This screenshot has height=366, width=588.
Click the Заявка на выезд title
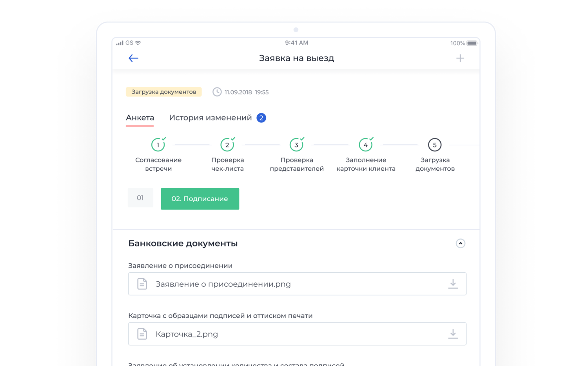[296, 58]
